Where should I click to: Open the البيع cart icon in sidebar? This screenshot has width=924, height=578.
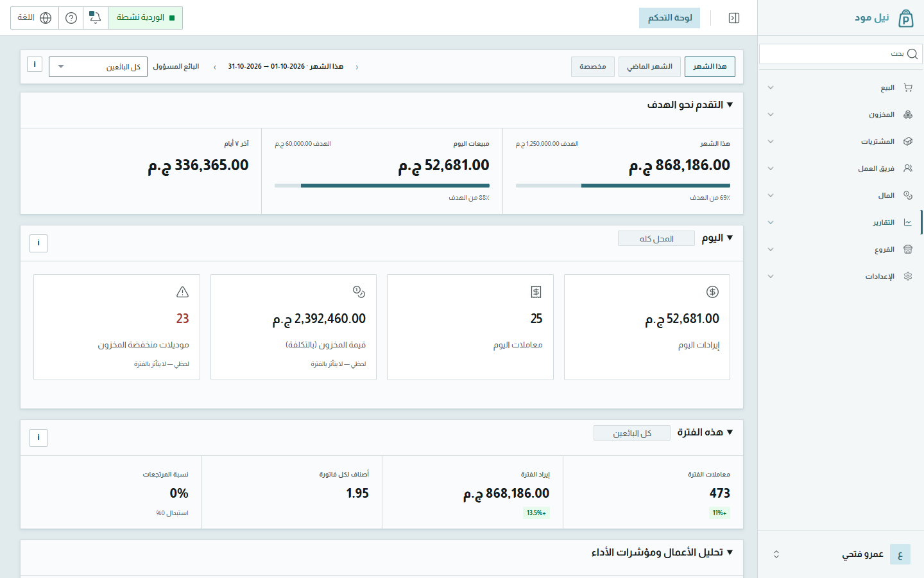(x=908, y=87)
